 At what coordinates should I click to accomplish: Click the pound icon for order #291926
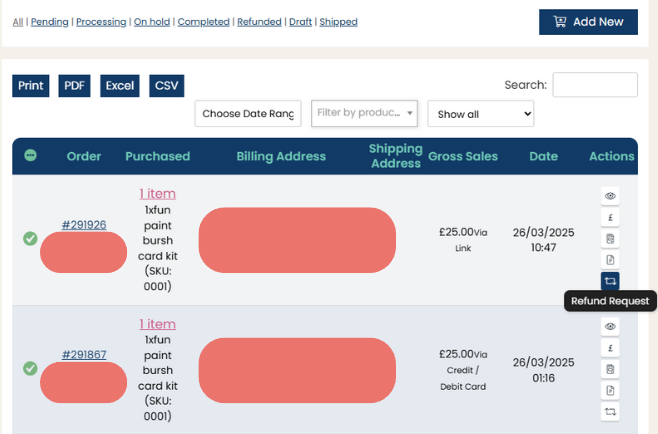pos(610,217)
